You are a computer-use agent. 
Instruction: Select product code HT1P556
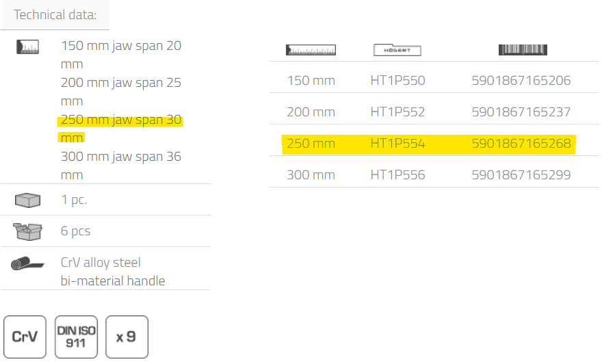click(397, 175)
